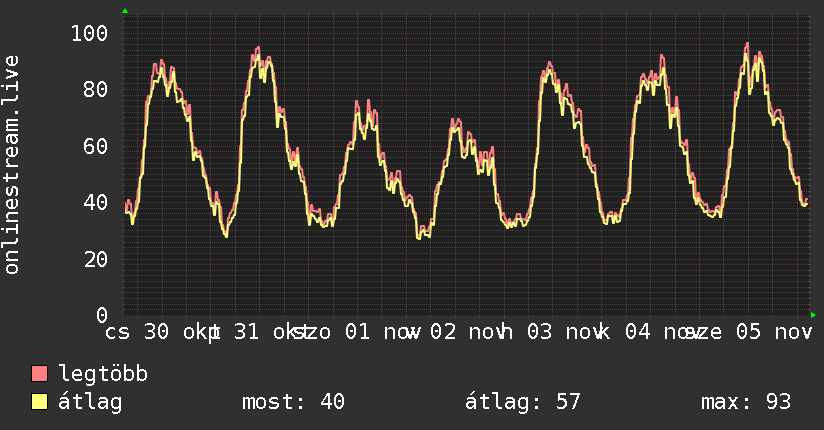
Task: Click the y-axis label 60
Action: click(96, 146)
